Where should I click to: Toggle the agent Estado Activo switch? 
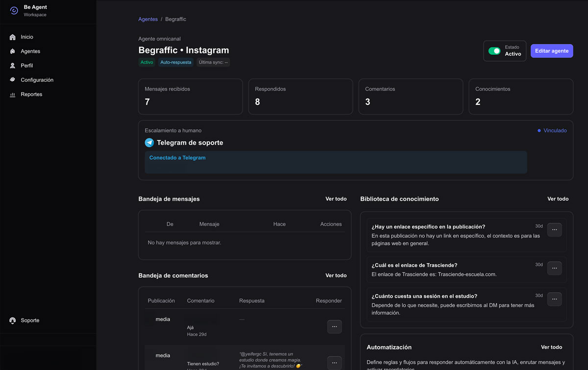(x=494, y=51)
